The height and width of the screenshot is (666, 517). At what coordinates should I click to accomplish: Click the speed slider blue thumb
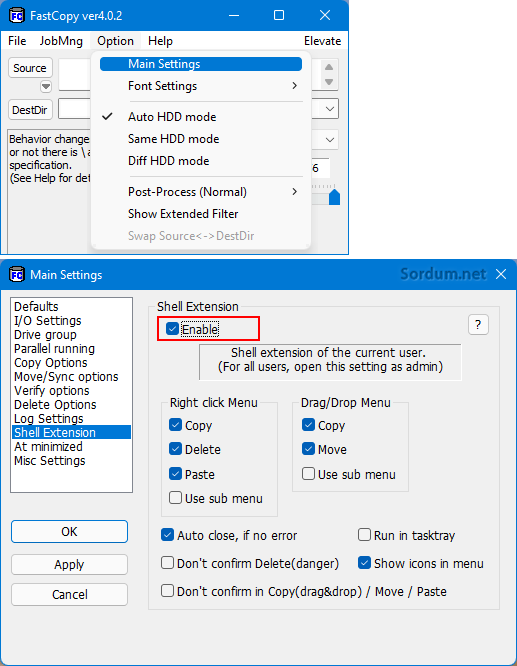334,198
